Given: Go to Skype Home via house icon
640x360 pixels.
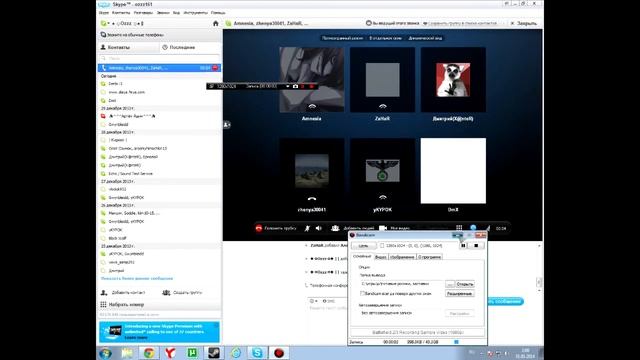Looking at the screenshot, I should click(216, 23).
